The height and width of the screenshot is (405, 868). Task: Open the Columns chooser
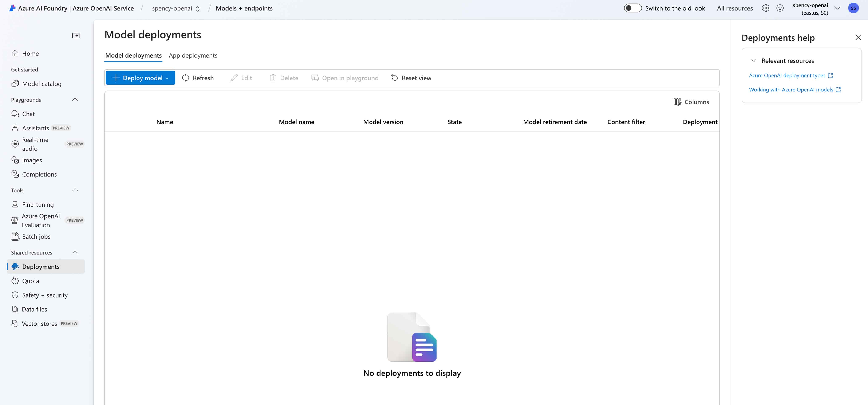pyautogui.click(x=691, y=102)
